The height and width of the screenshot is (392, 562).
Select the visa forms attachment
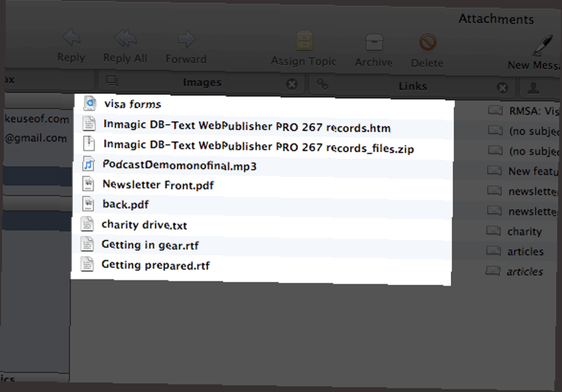pos(133,104)
